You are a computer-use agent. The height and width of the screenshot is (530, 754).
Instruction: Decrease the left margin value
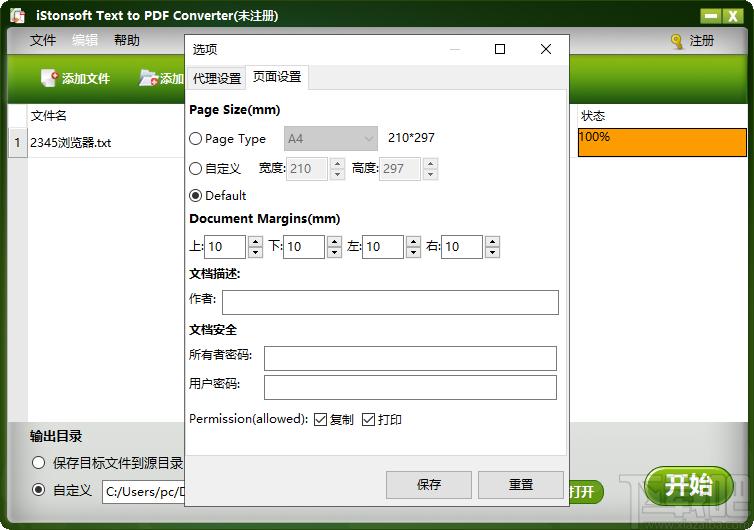413,252
